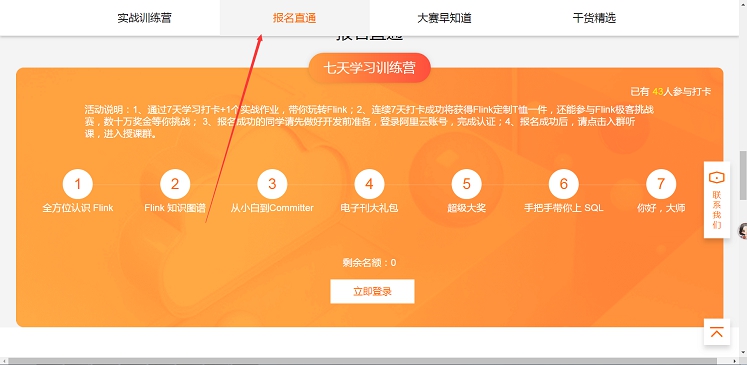The width and height of the screenshot is (747, 365).
Task: Select day 4 circle 电子刊大礼包
Action: pos(369,184)
